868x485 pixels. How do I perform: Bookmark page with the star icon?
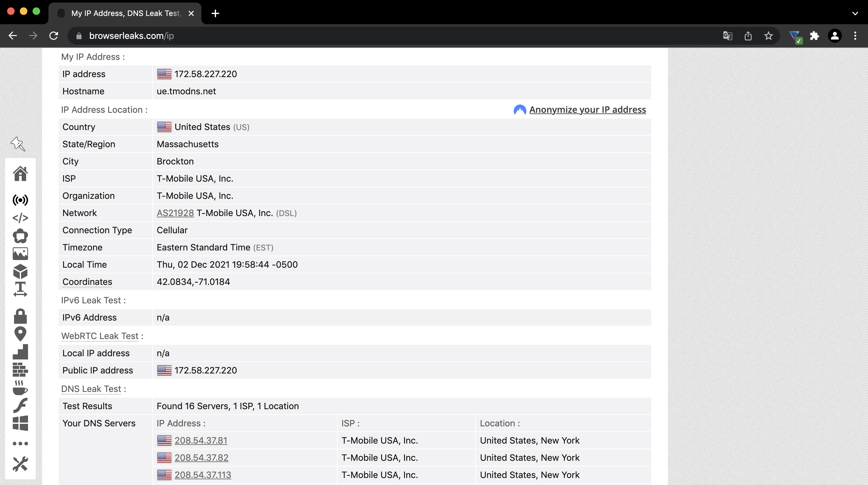pyautogui.click(x=768, y=36)
